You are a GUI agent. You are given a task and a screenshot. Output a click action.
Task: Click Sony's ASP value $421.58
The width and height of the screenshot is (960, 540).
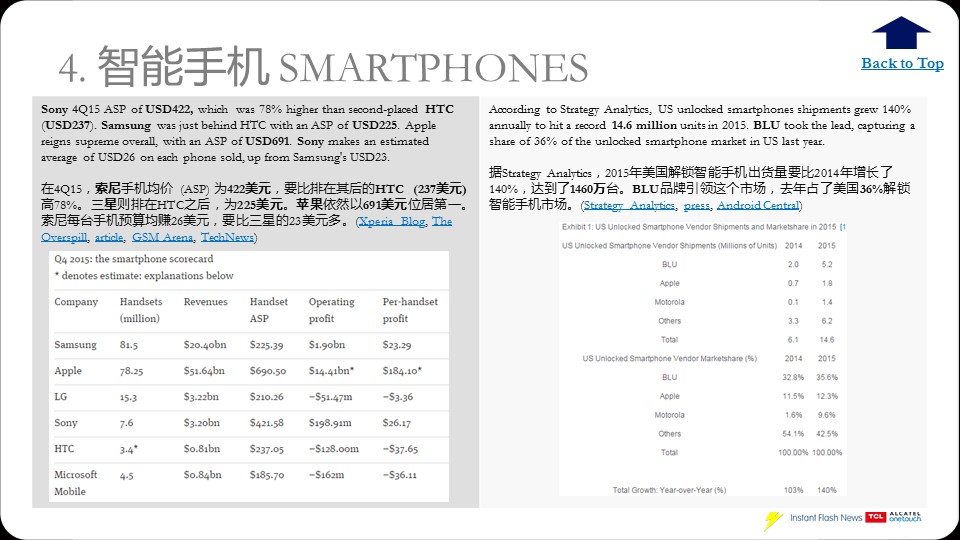pos(266,423)
